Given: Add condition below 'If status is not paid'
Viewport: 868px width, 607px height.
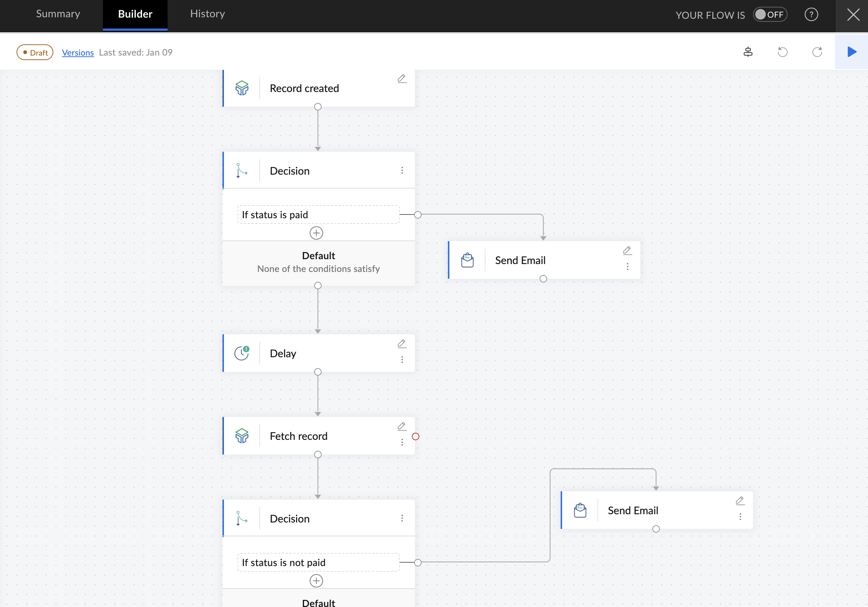Looking at the screenshot, I should pos(316,581).
